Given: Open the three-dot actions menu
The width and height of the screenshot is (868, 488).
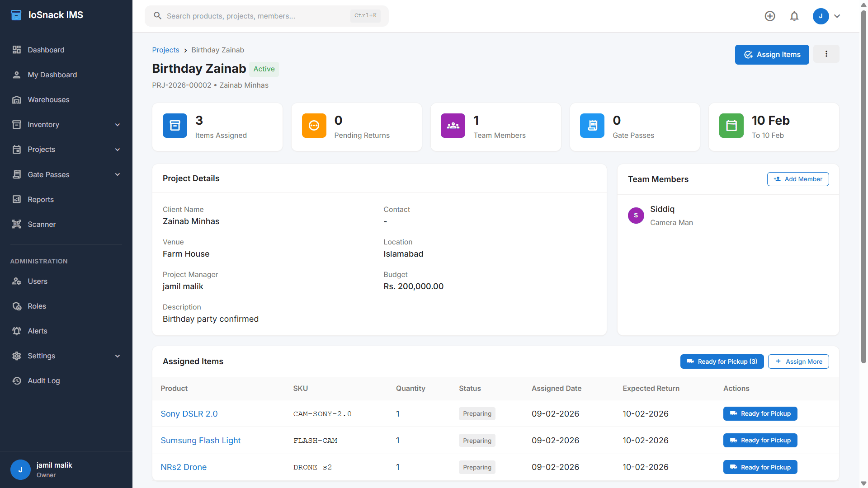Looking at the screenshot, I should tap(826, 54).
